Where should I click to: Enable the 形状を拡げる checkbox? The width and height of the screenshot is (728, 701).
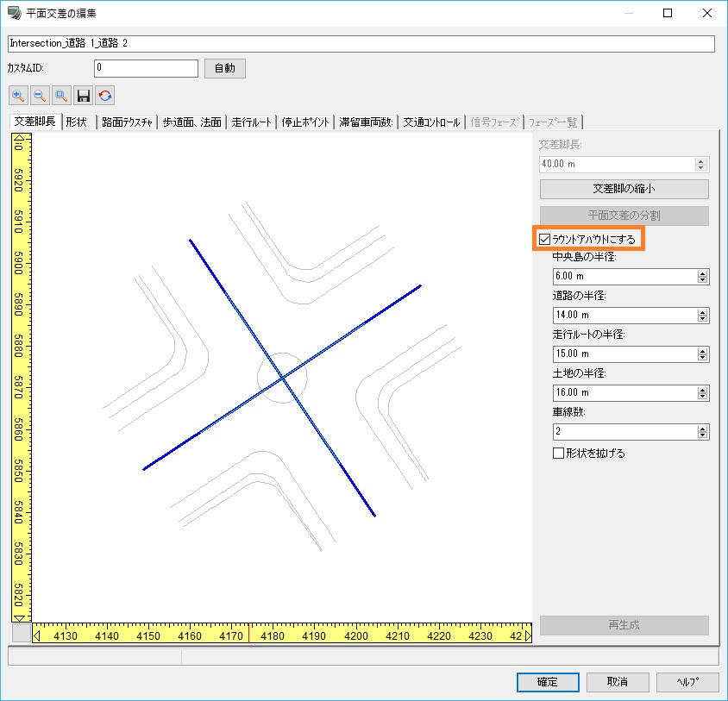coord(558,453)
